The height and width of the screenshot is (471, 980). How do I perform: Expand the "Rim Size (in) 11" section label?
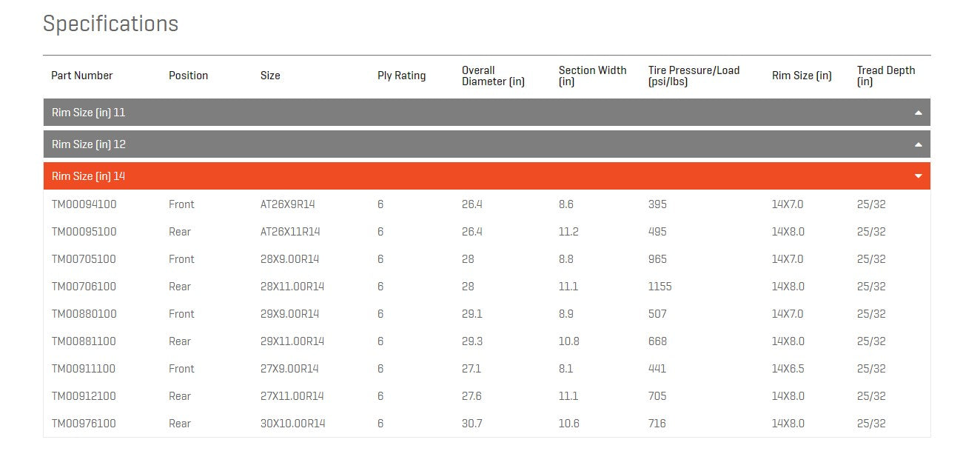(x=88, y=113)
